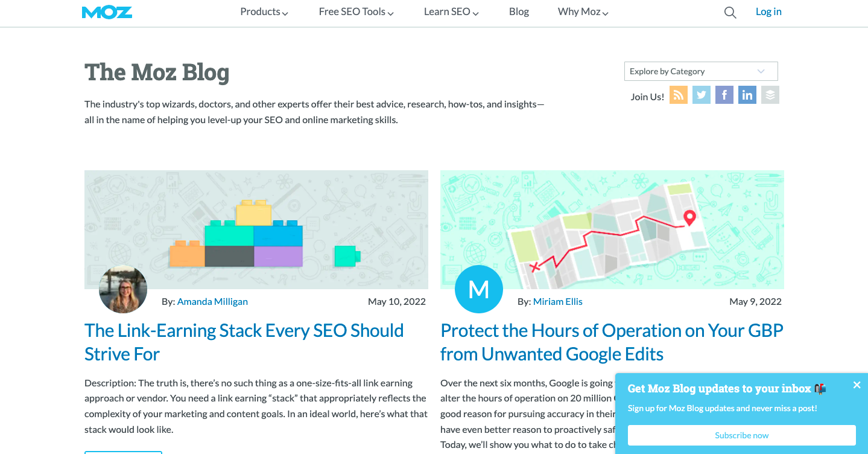This screenshot has width=868, height=454.
Task: Expand the Why Moz menu
Action: pos(583,12)
